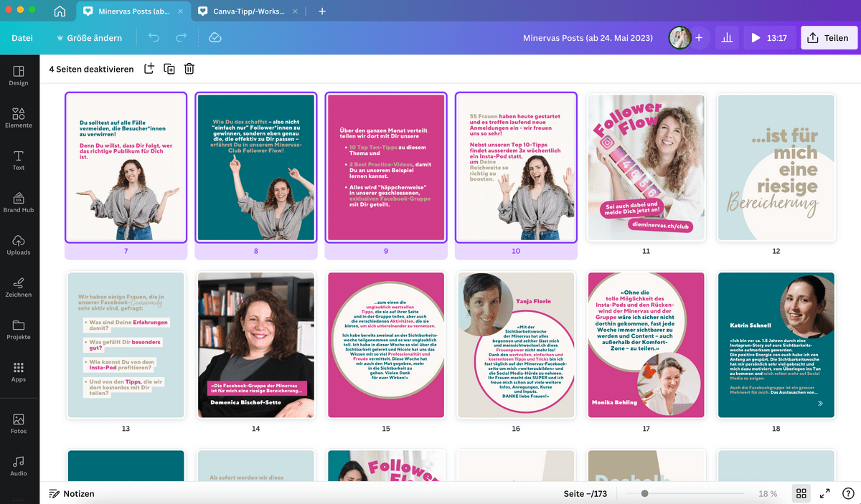Add collaborators with the plus button
Image resolution: width=861 pixels, height=504 pixels.
tap(699, 38)
